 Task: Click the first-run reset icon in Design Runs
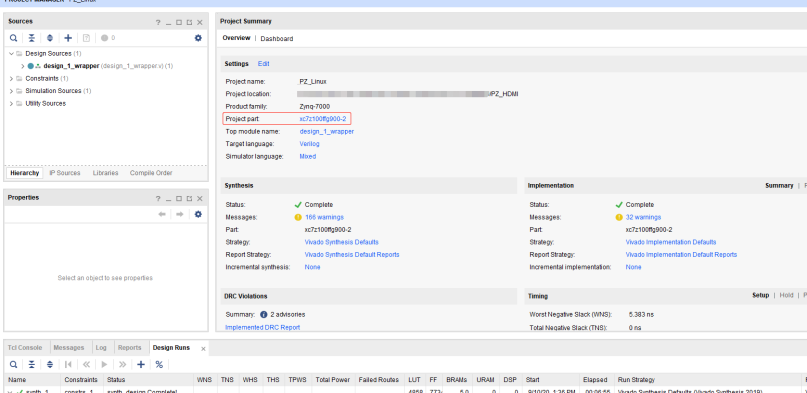pos(68,364)
